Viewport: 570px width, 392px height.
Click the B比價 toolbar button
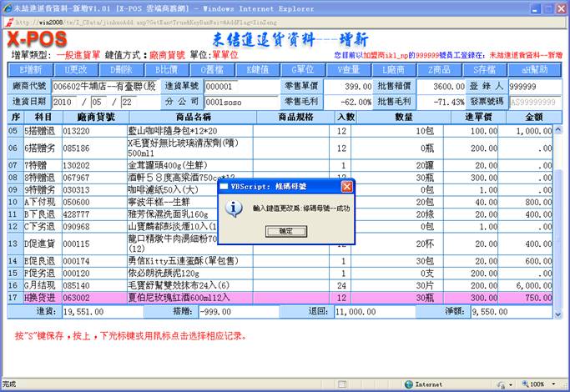(x=167, y=69)
